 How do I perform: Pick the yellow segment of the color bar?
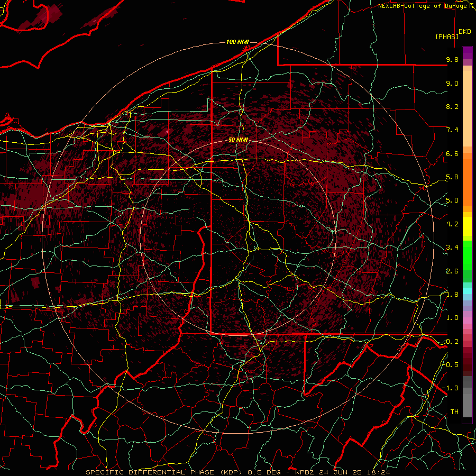(x=467, y=226)
